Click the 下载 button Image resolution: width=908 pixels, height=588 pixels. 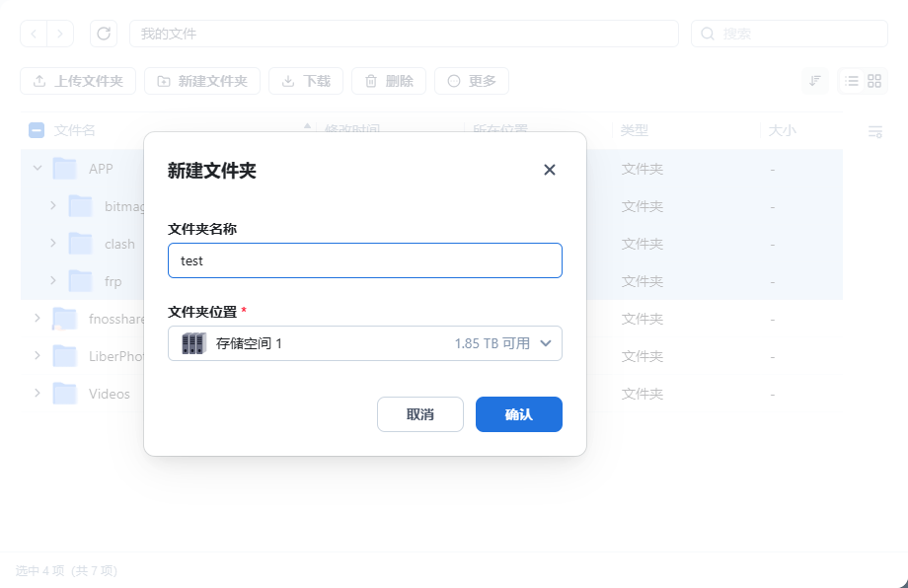tap(306, 81)
